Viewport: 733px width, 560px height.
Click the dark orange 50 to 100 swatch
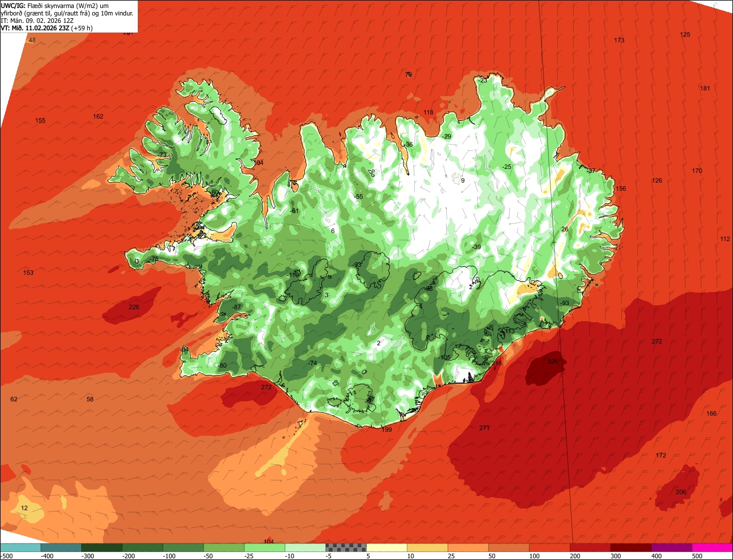point(509,547)
